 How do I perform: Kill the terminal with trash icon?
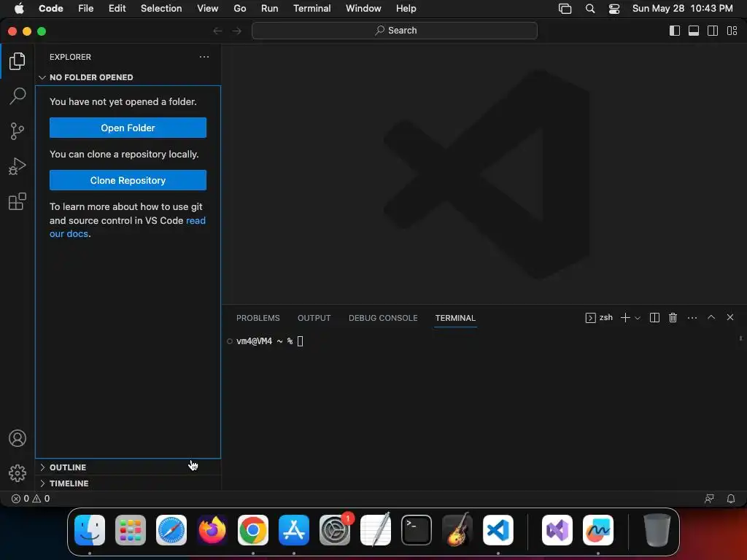[x=673, y=318]
